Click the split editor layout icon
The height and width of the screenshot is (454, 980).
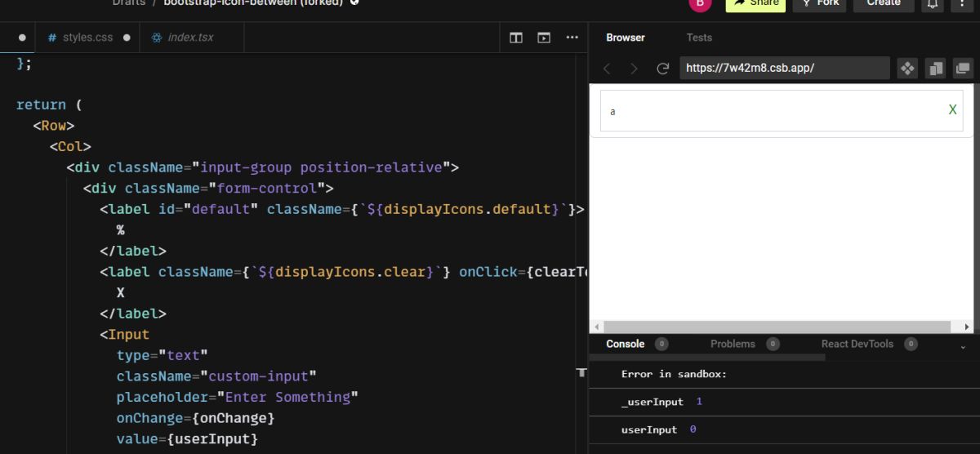pos(516,38)
